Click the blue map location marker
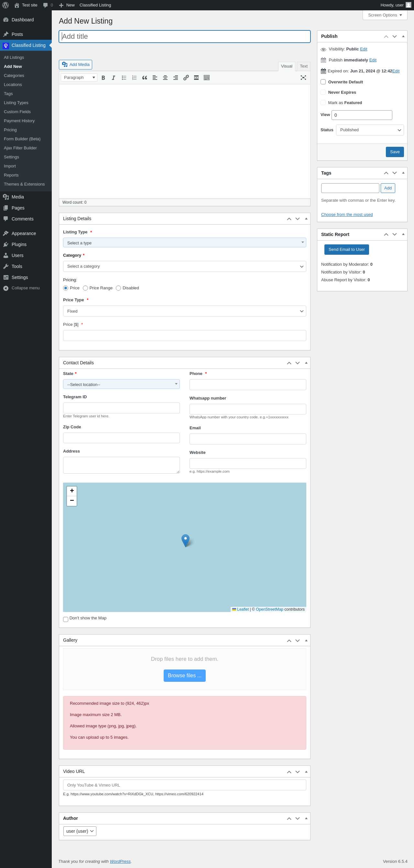This screenshot has width=414, height=868. (x=185, y=540)
